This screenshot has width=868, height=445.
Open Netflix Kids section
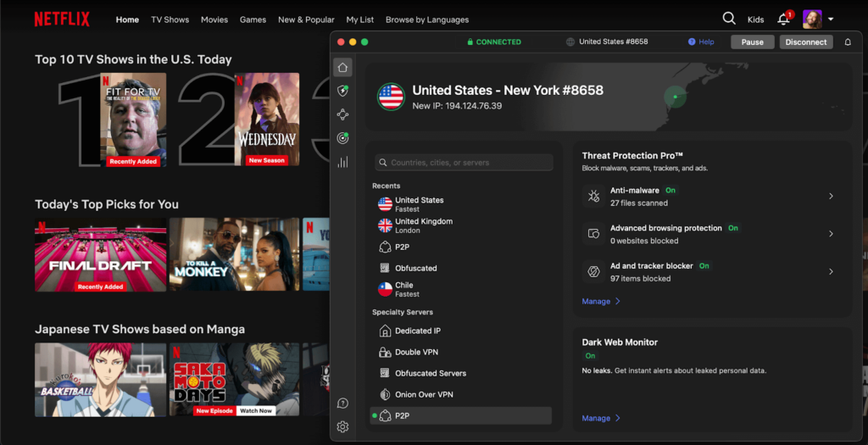(755, 19)
